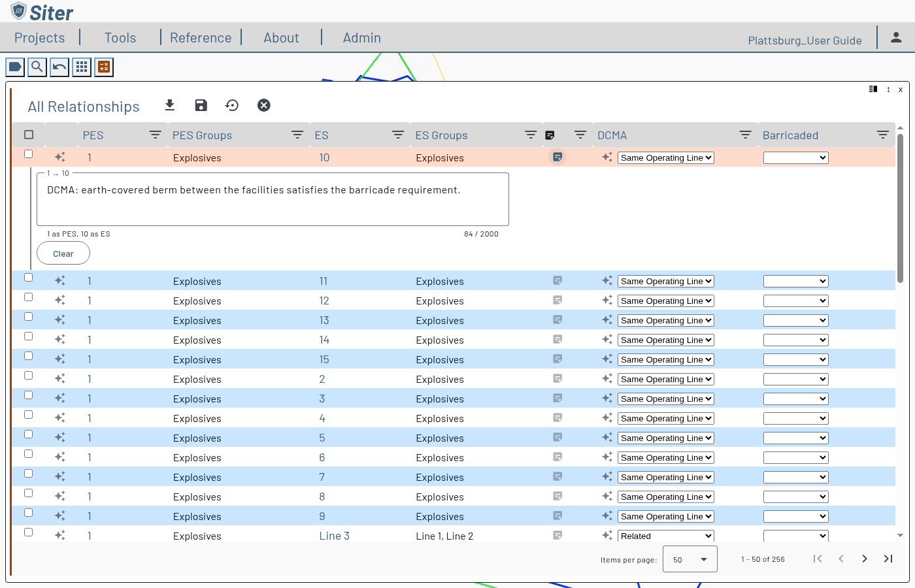Check the row with ES 10
This screenshot has width=915, height=588.
(29, 154)
